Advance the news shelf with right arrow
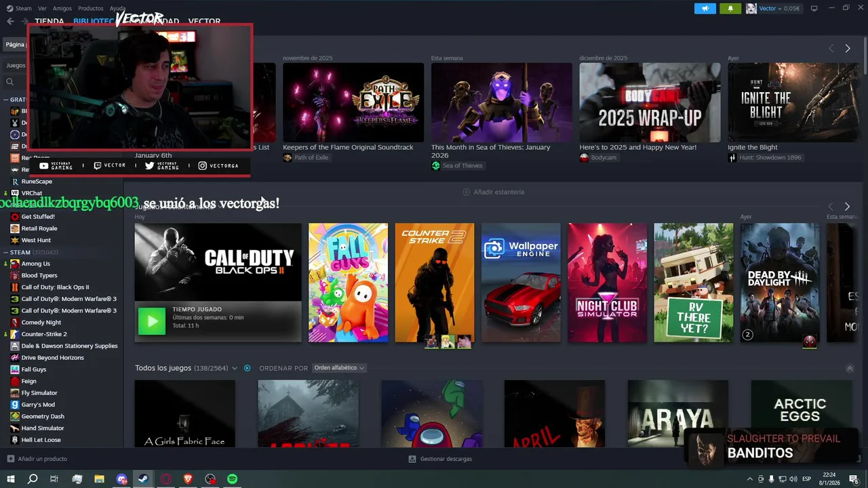Image resolution: width=868 pixels, height=488 pixels. pos(847,48)
